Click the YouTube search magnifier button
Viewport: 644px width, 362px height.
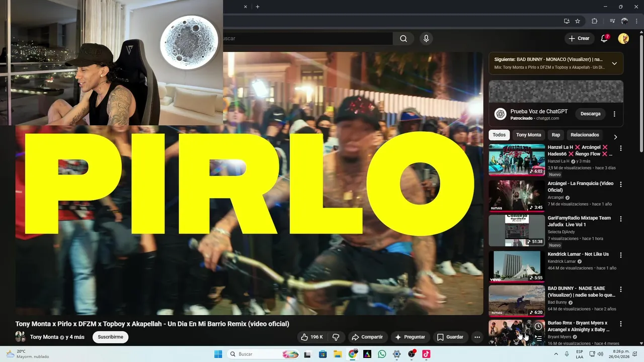pyautogui.click(x=404, y=38)
